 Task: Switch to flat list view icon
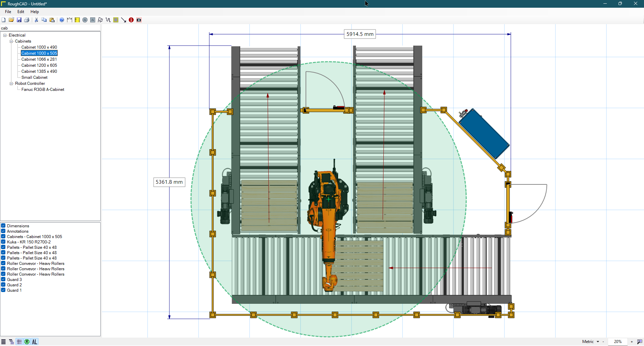click(x=3, y=342)
